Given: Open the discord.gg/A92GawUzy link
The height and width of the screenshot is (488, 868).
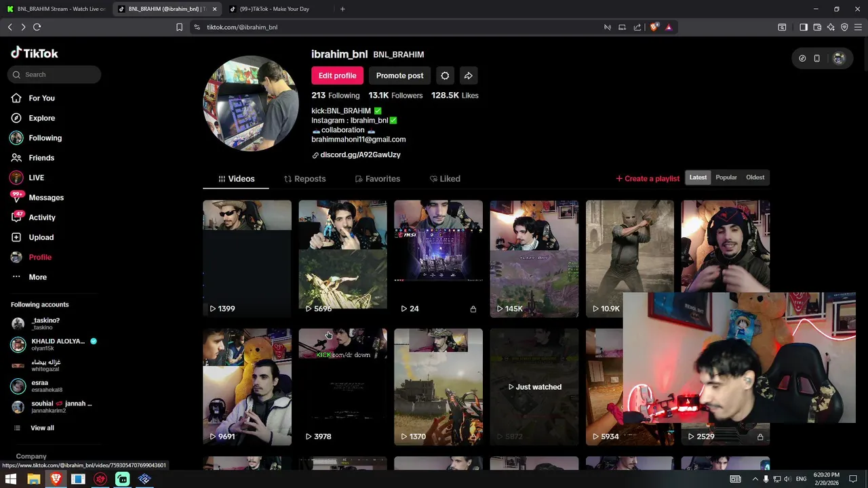Looking at the screenshot, I should point(360,155).
